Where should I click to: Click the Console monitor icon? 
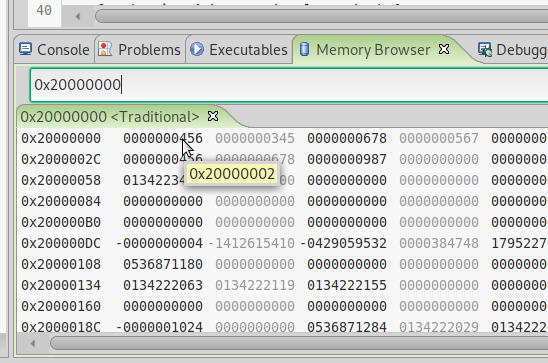pos(26,49)
